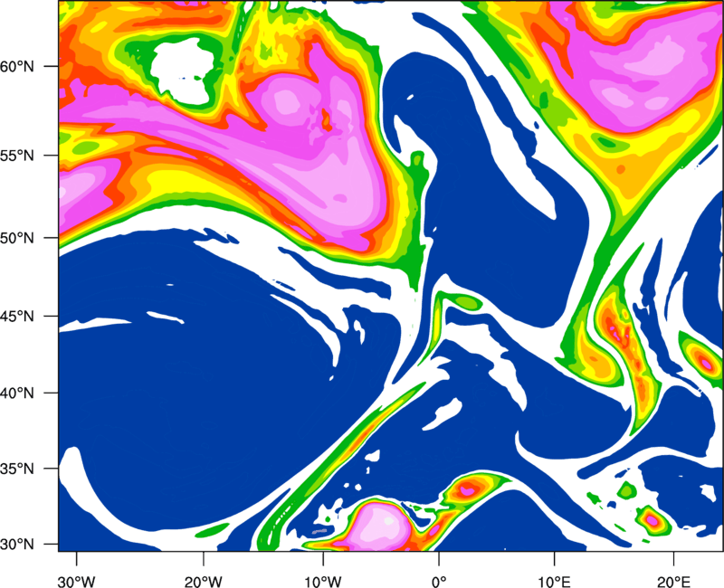Click the 20°E longitude label
The height and width of the screenshot is (588, 724).
(673, 582)
